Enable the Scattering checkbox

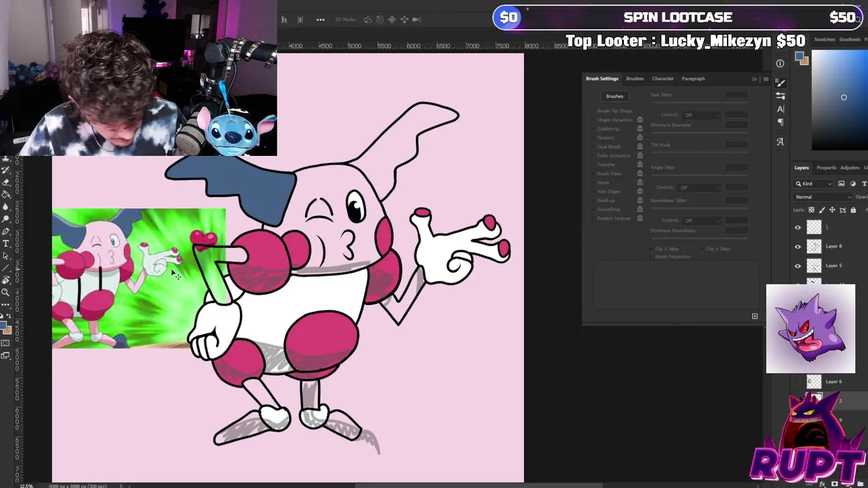[592, 129]
